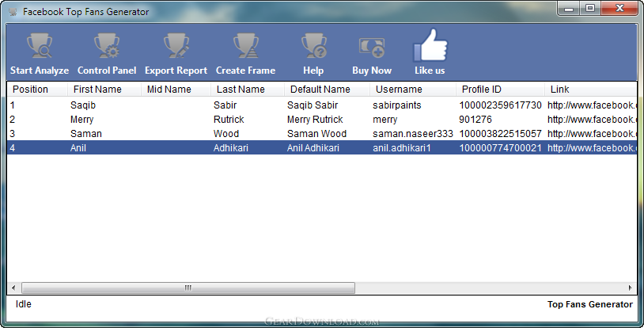This screenshot has height=328, width=644.
Task: Click default name Merry Rutrick
Action: coord(315,120)
